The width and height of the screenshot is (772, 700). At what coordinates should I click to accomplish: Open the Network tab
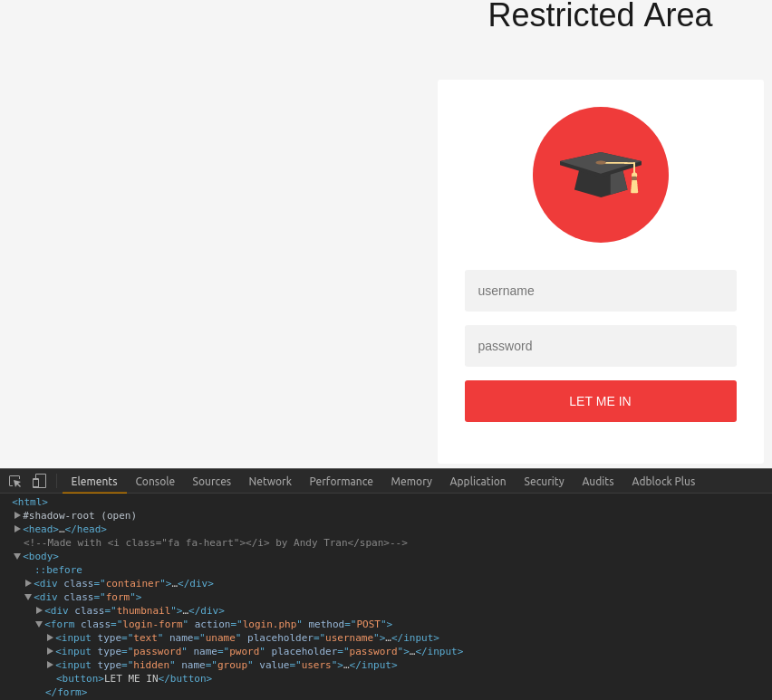click(x=270, y=482)
